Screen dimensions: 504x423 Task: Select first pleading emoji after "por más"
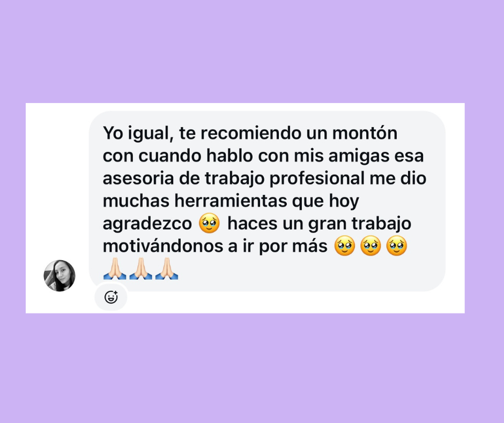[345, 246]
